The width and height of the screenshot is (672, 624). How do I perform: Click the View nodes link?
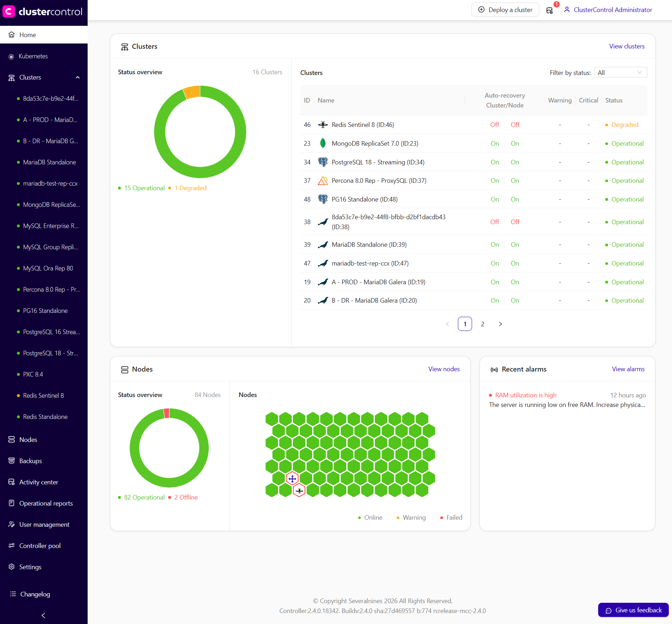click(x=444, y=369)
